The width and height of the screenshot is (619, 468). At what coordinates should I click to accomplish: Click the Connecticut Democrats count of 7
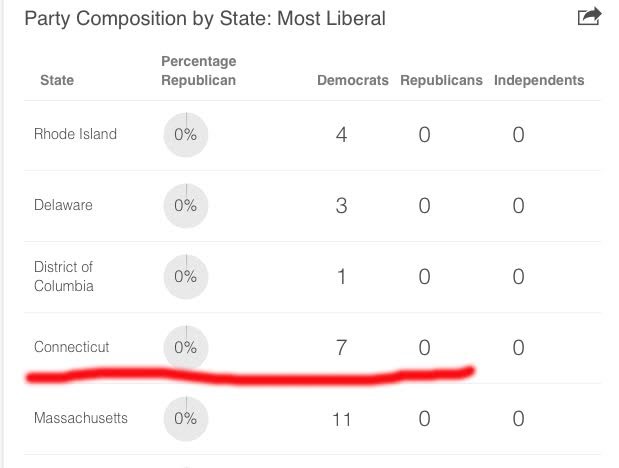click(342, 347)
